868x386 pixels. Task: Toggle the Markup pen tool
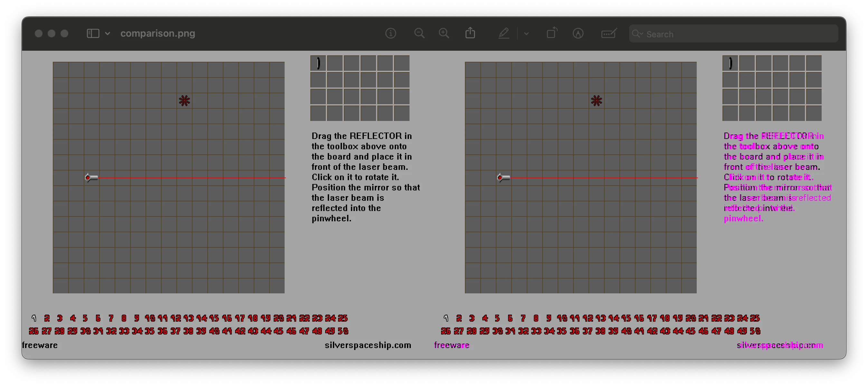(504, 33)
